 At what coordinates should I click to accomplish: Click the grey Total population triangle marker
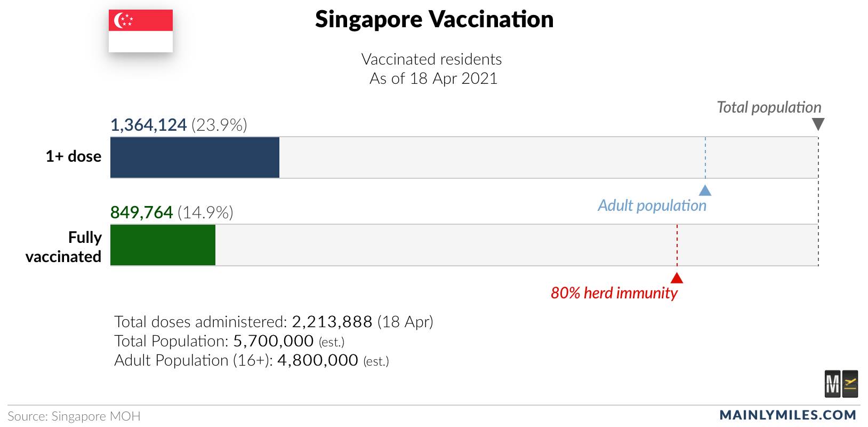818,124
